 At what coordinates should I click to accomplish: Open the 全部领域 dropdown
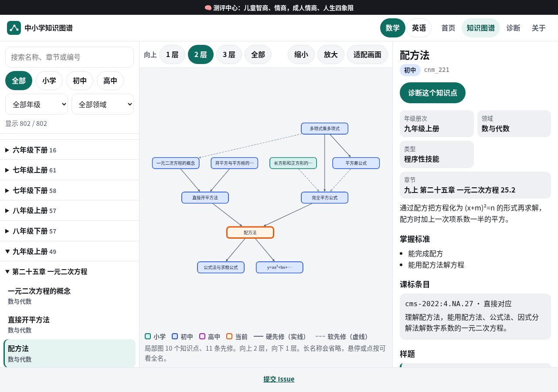pos(102,104)
